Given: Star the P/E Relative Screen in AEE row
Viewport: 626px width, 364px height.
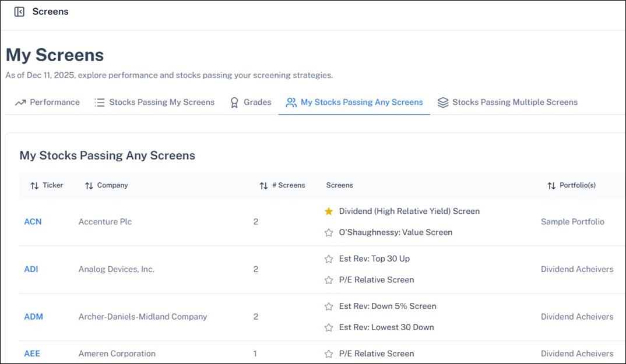Looking at the screenshot, I should point(329,354).
